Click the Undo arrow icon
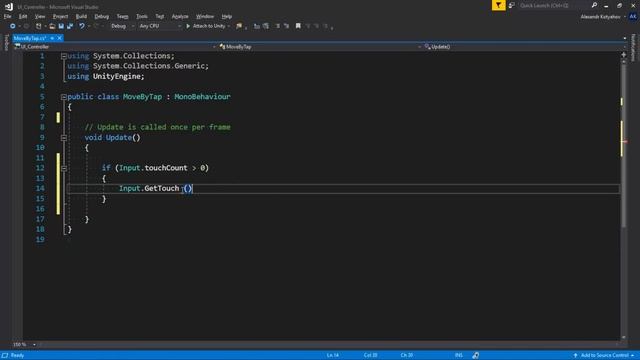 (82, 26)
